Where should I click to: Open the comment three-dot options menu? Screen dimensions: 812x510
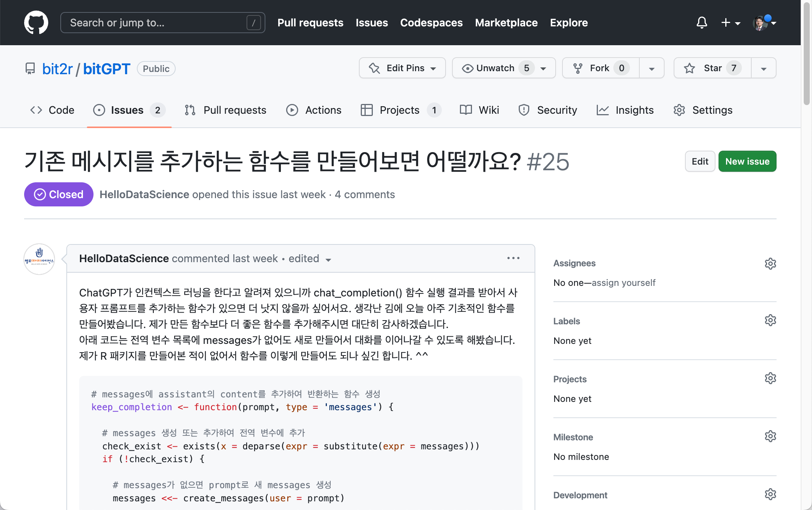click(513, 258)
